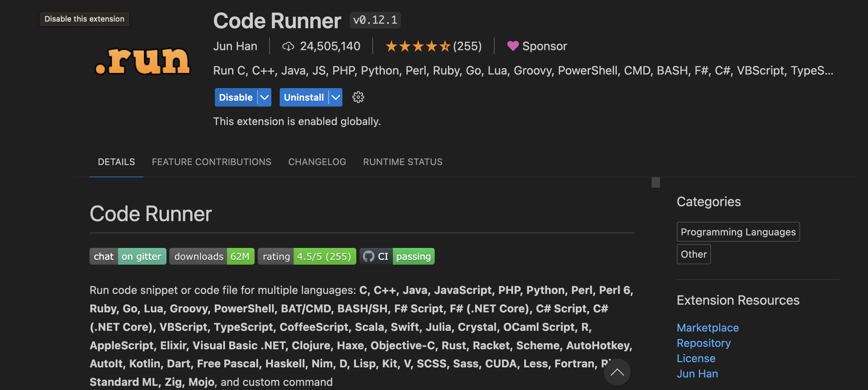868x390 pixels.
Task: Click the pink Sponsor heart icon
Action: click(513, 46)
